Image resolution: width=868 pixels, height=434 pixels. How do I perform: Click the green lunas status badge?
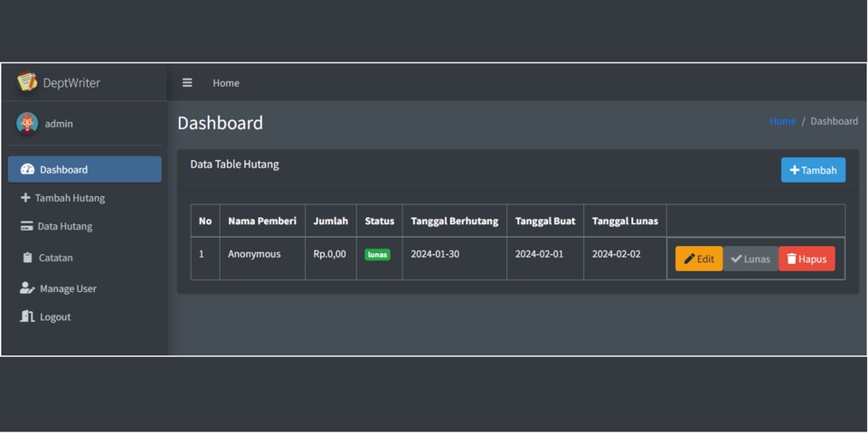point(378,255)
